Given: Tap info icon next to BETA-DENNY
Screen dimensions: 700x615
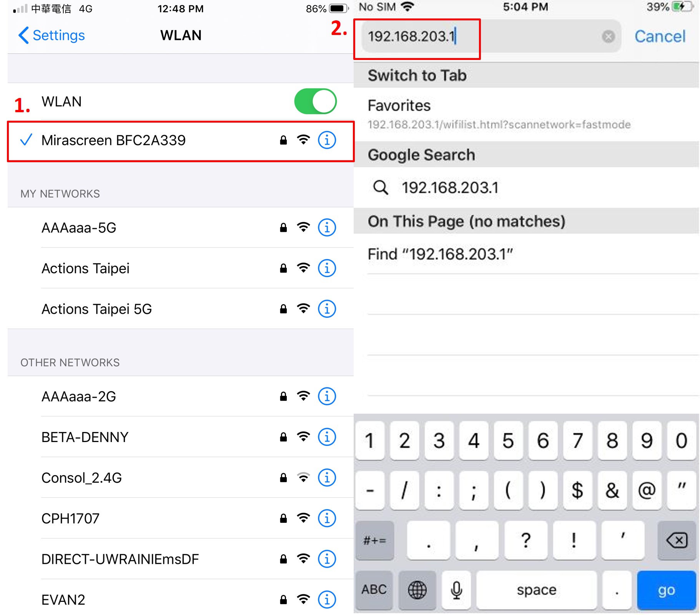Looking at the screenshot, I should (x=326, y=437).
